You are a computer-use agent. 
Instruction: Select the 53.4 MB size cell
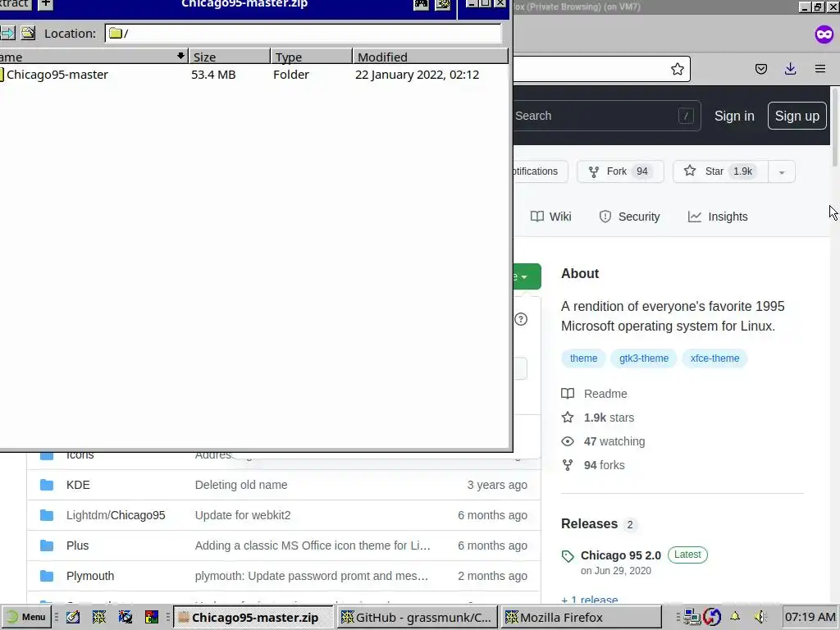[x=213, y=75]
